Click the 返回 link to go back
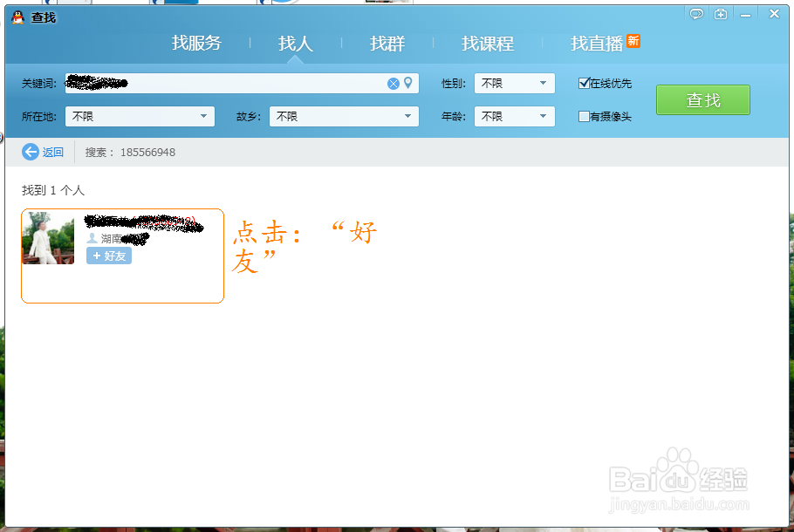 point(51,151)
